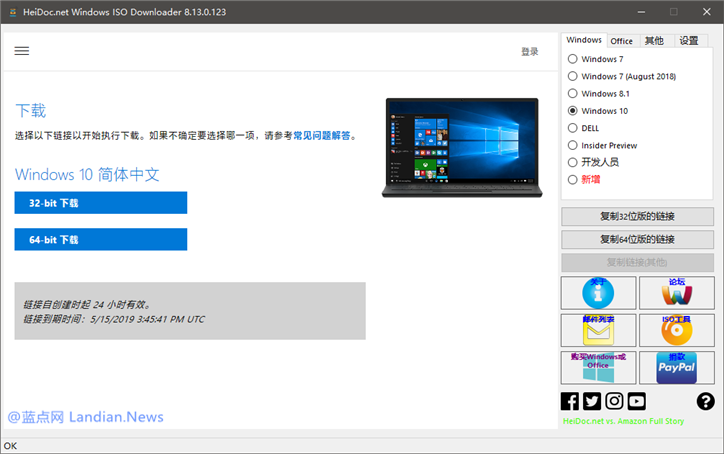Screen dimensions: 724x454
Task: Open the YouTube icon
Action: tap(636, 401)
